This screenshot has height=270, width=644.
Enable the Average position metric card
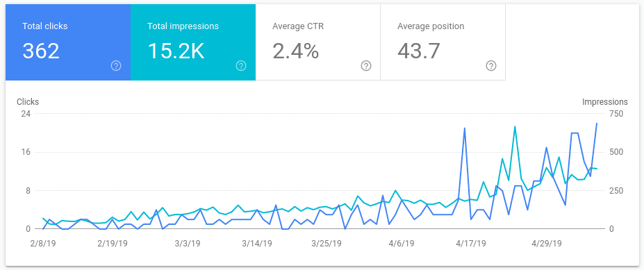click(x=443, y=42)
